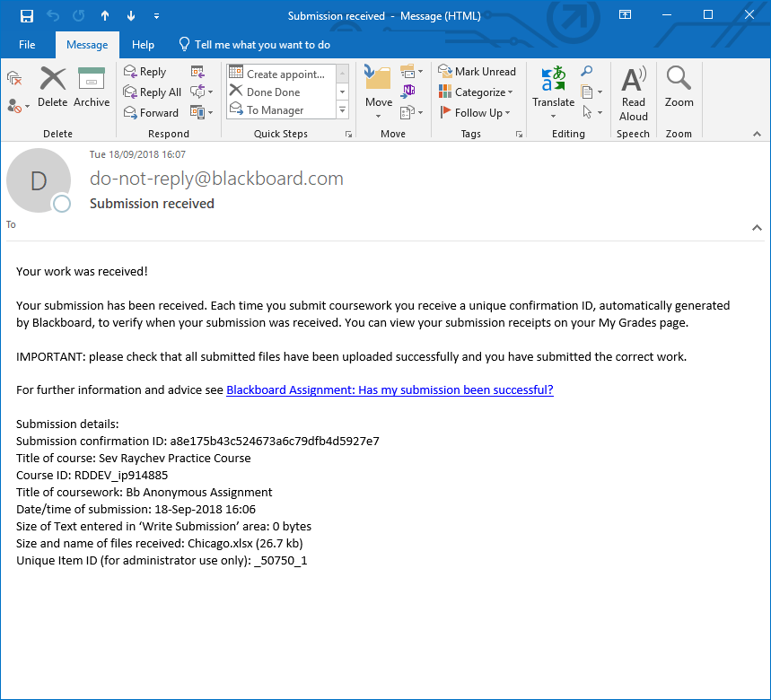The image size is (771, 700).
Task: Run the Done Done quick step
Action: click(x=281, y=92)
